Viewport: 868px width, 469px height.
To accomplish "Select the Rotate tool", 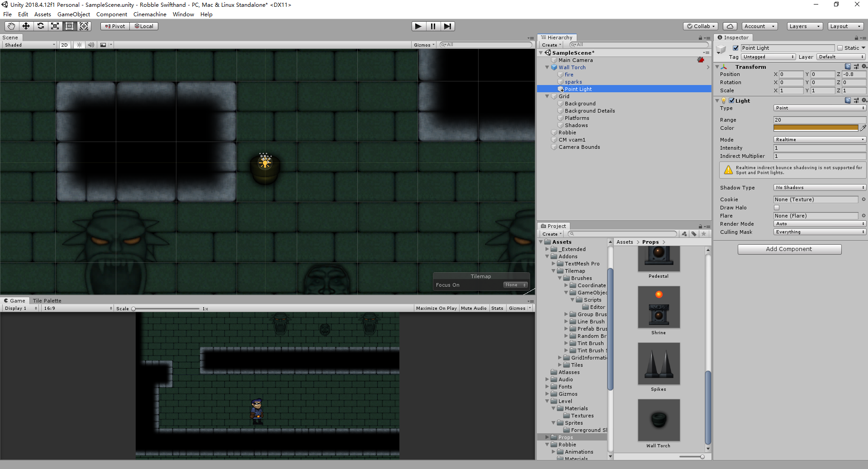I will click(40, 26).
